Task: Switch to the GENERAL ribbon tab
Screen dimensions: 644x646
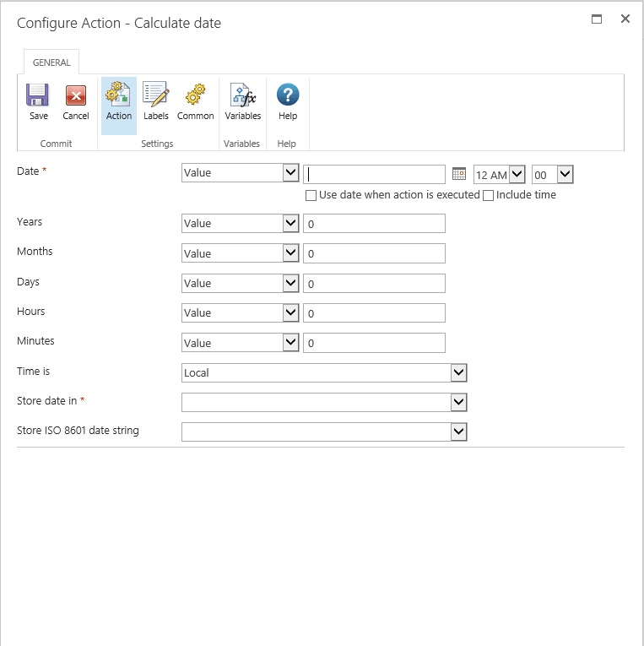Action: (51, 62)
